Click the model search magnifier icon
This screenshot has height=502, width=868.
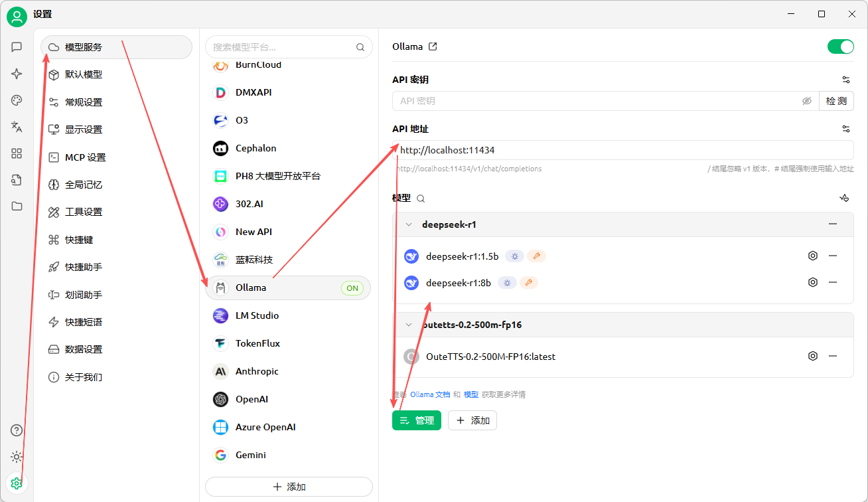click(x=421, y=199)
